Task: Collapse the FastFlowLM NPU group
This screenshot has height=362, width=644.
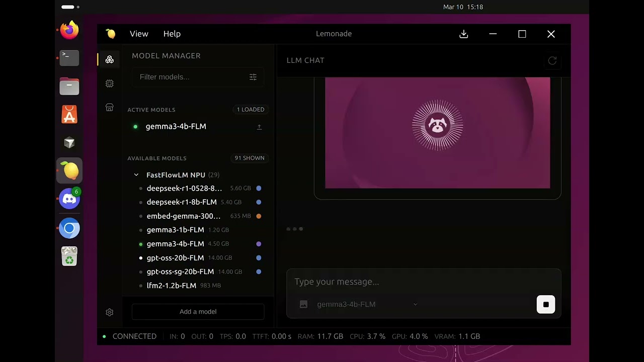Action: (x=136, y=175)
